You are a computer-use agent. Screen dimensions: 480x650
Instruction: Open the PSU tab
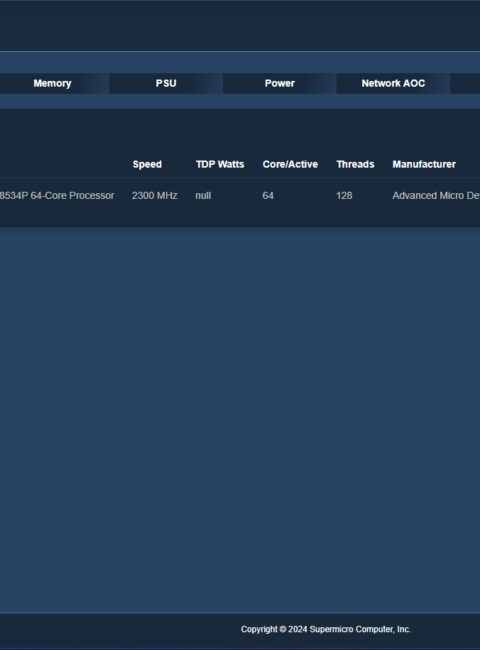coord(166,83)
